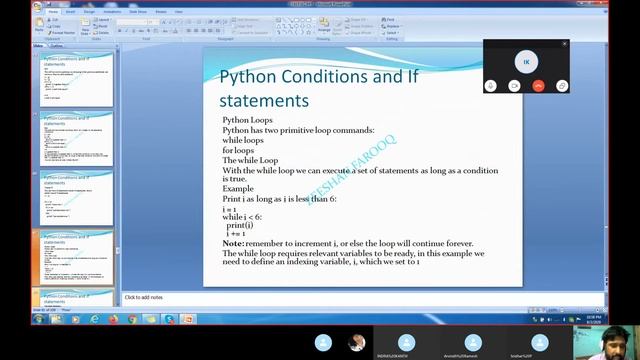Viewport: 640px width, 360px height.
Task: Mute microphone in call overlay
Action: point(491,86)
